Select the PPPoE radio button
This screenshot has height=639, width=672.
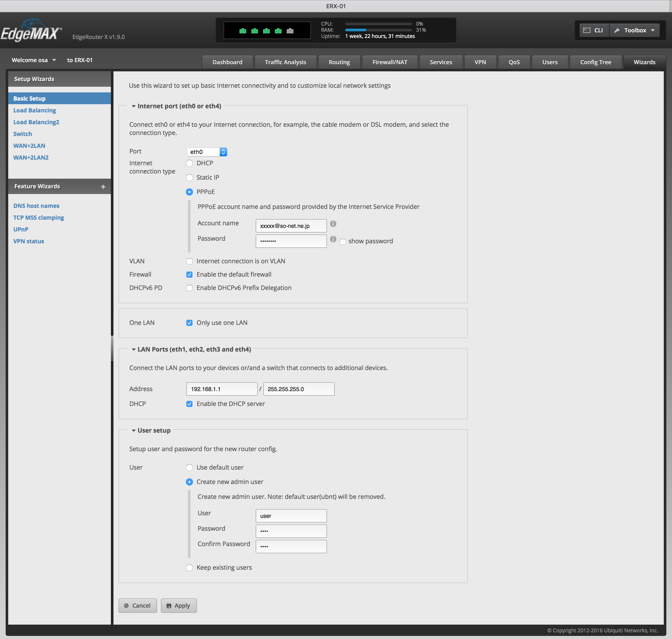(x=189, y=192)
